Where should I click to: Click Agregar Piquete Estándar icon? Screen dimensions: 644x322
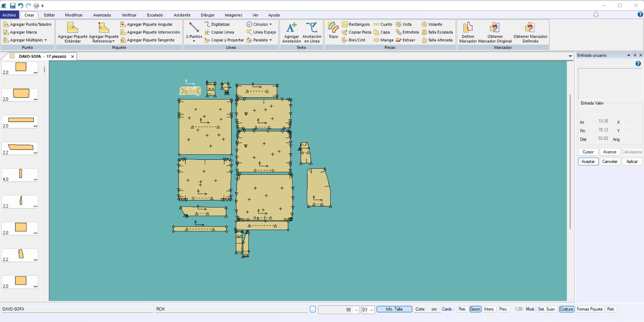point(72,32)
